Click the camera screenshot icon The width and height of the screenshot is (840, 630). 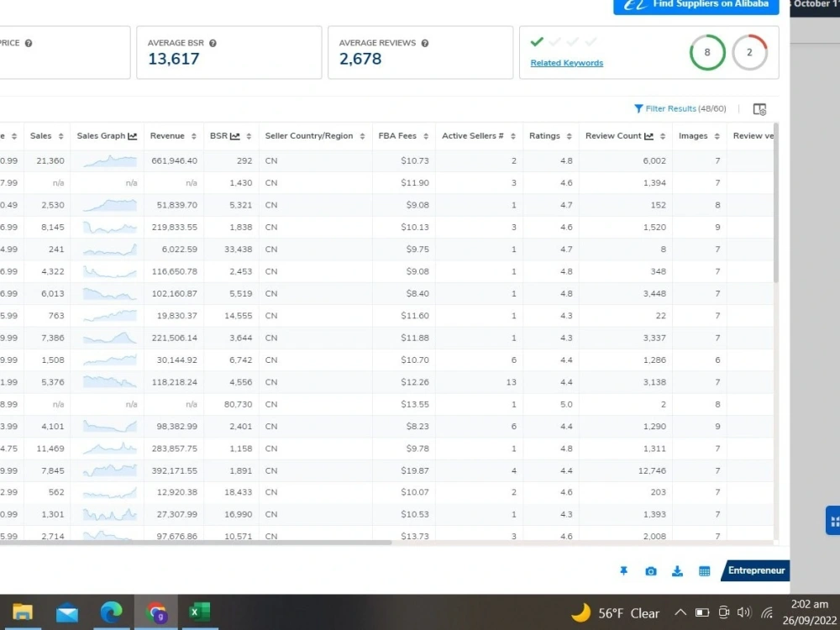pos(651,571)
